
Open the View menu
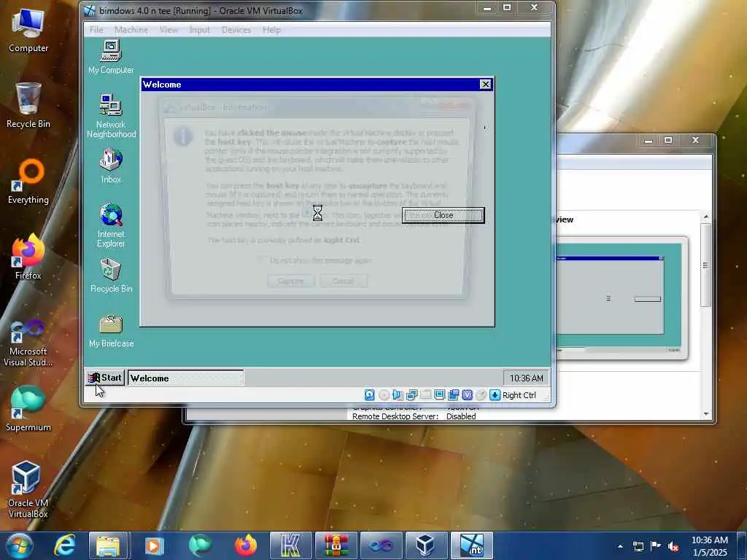(x=169, y=29)
